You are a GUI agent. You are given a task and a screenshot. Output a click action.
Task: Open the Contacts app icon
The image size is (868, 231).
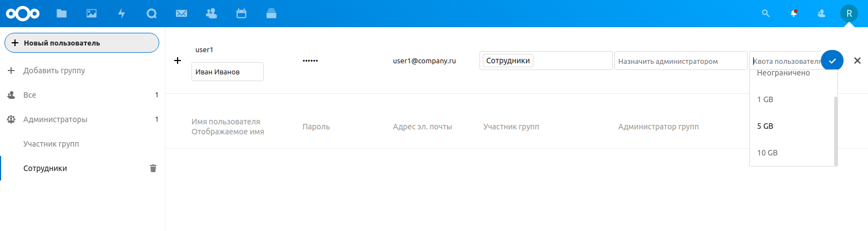point(211,13)
